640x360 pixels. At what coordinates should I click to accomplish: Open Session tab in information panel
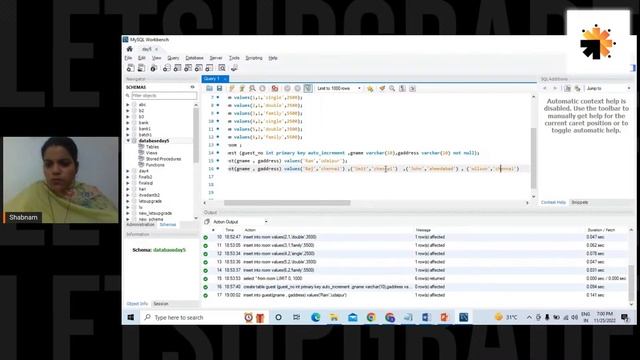(x=161, y=304)
